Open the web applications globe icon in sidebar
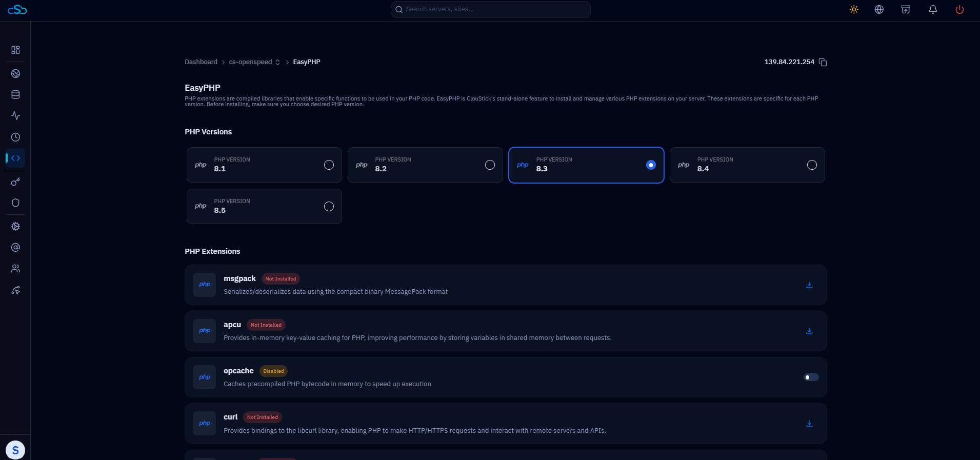 (x=15, y=73)
